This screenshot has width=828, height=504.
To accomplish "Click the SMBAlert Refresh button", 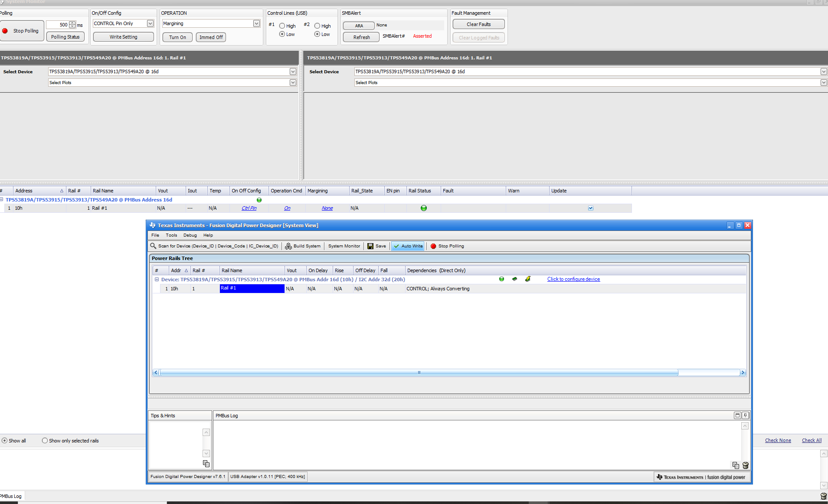I will click(361, 37).
